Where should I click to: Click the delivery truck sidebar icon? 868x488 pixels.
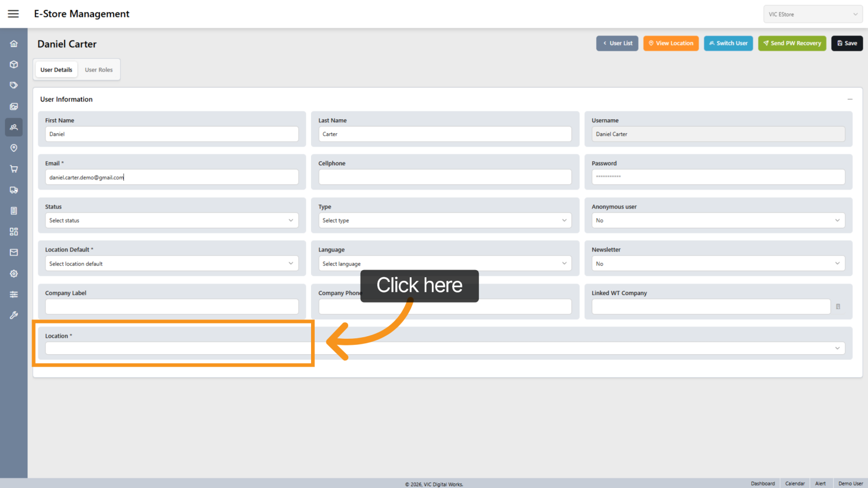pos(14,190)
